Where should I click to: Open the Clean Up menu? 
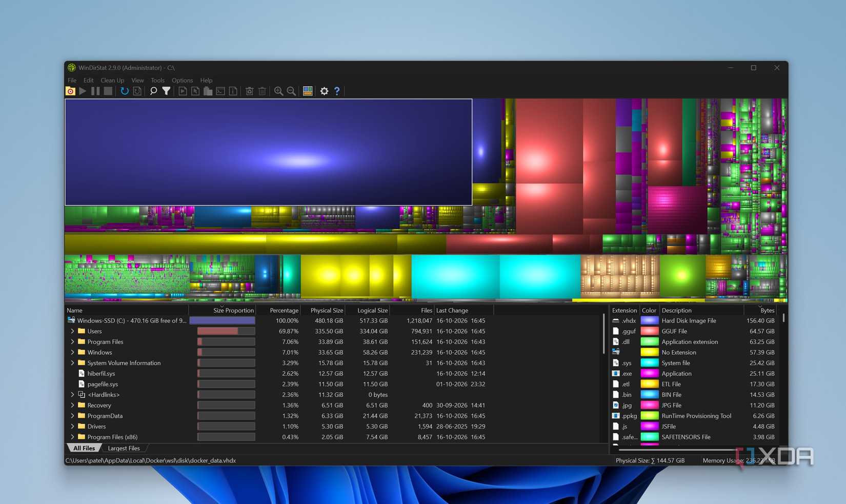[x=112, y=80]
